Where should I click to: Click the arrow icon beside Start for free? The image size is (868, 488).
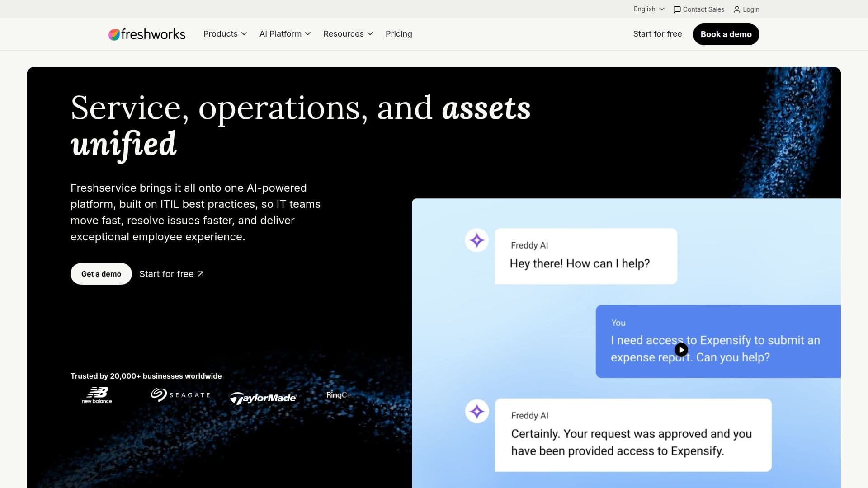pyautogui.click(x=201, y=274)
